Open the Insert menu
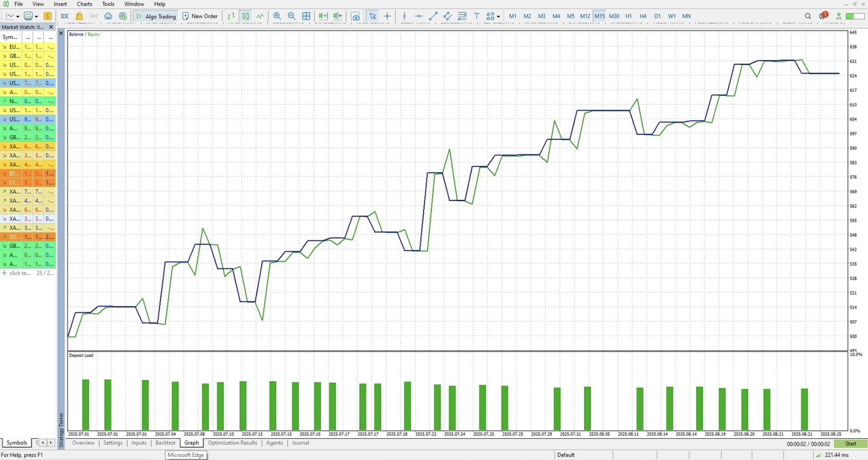This screenshot has width=868, height=460. point(60,4)
